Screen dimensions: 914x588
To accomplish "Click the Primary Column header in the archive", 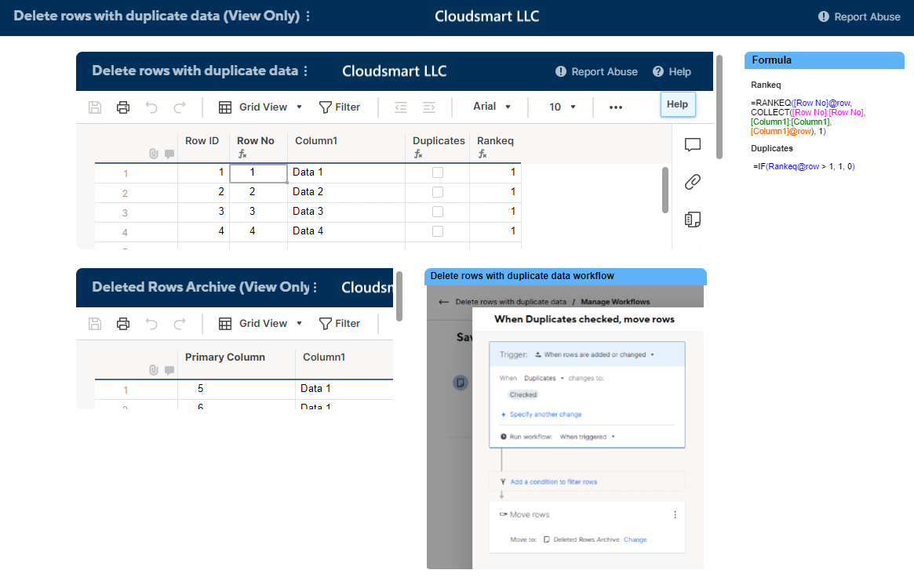I will coord(225,358).
